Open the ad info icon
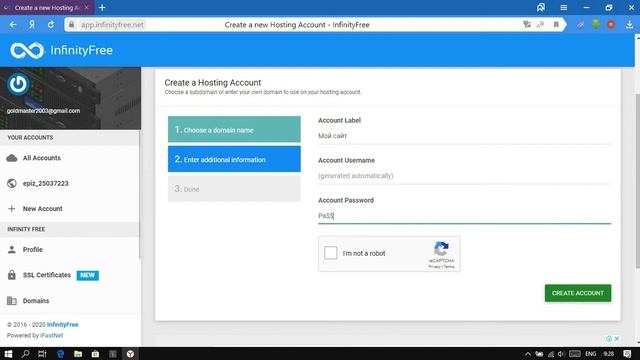This screenshot has width=640, height=360. click(x=609, y=339)
